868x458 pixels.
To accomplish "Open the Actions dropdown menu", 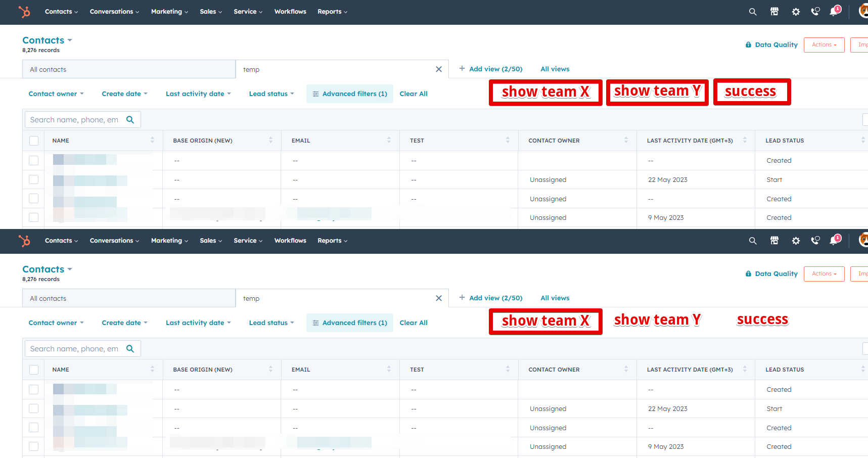I will point(824,44).
